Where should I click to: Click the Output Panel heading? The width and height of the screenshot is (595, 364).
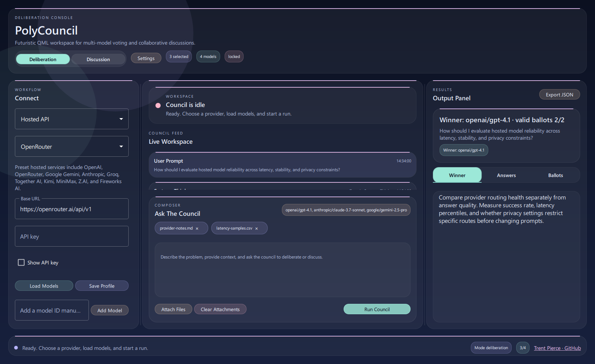click(451, 98)
